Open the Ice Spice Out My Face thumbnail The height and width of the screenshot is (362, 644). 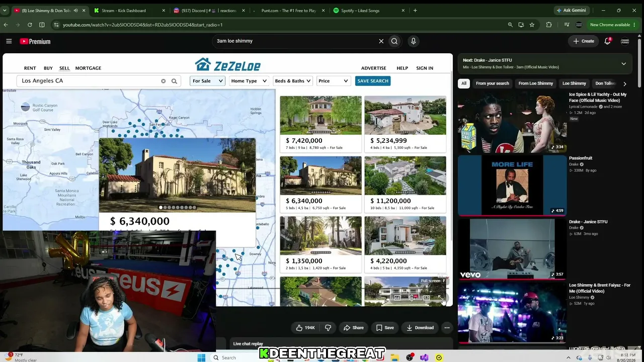pyautogui.click(x=512, y=122)
